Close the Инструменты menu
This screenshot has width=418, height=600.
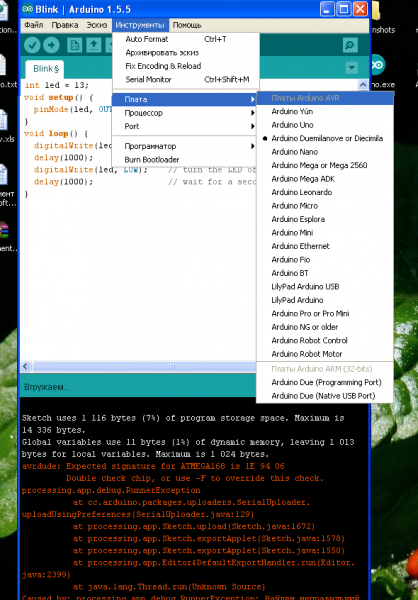(140, 25)
